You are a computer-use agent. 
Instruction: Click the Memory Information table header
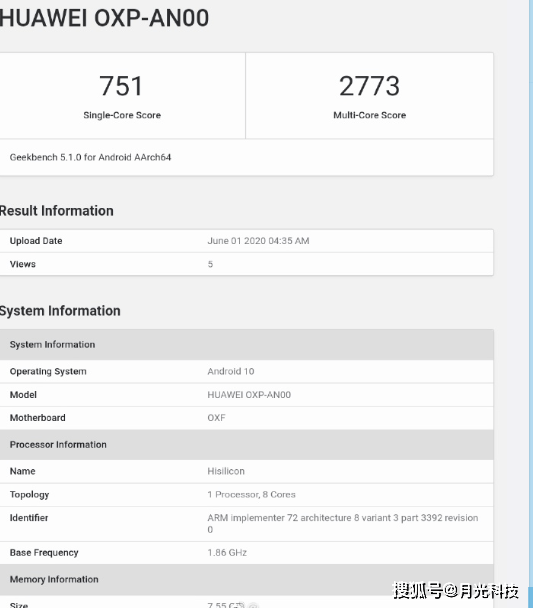[247, 580]
